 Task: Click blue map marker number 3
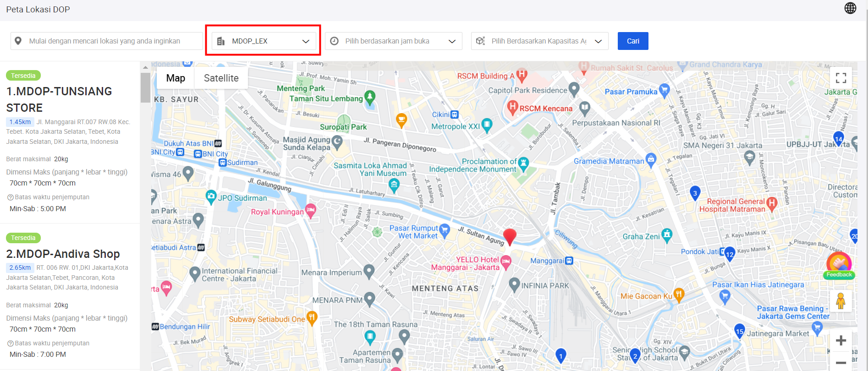pos(695,194)
